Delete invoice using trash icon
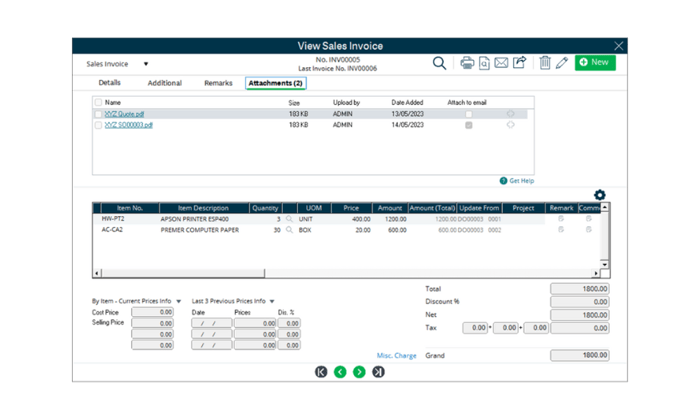Screen dimensions: 700x420 [545, 63]
